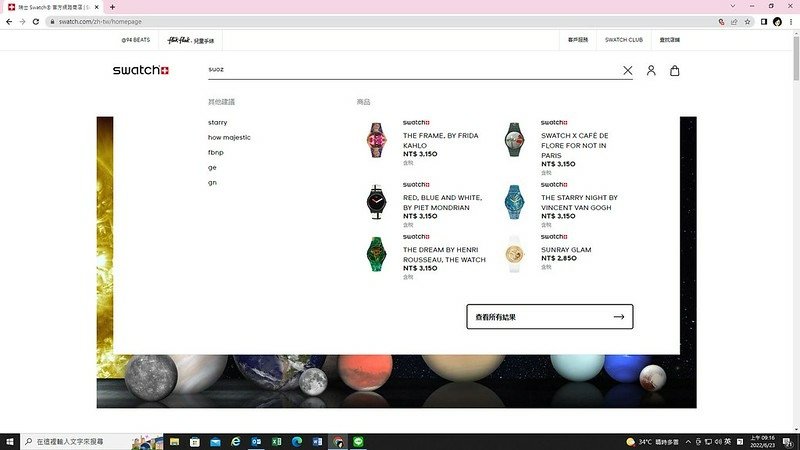Screen dimensions: 800x450
Task: Clear the search with the X icon
Action: tap(628, 70)
